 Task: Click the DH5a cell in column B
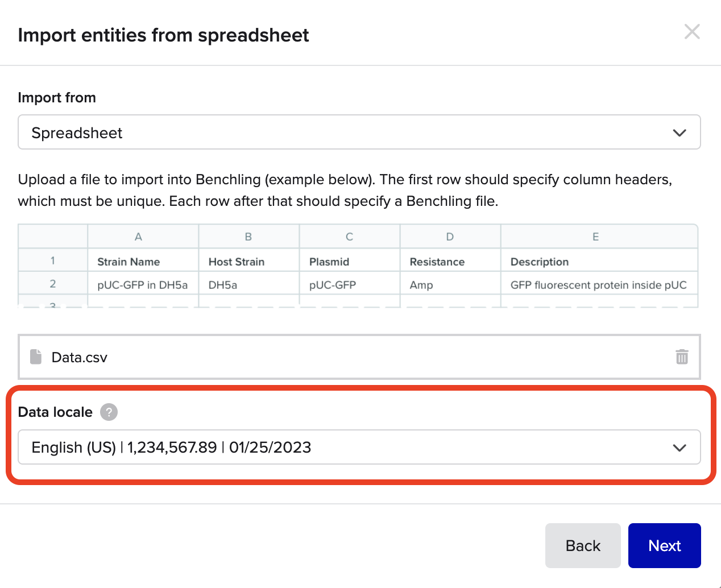point(248,284)
